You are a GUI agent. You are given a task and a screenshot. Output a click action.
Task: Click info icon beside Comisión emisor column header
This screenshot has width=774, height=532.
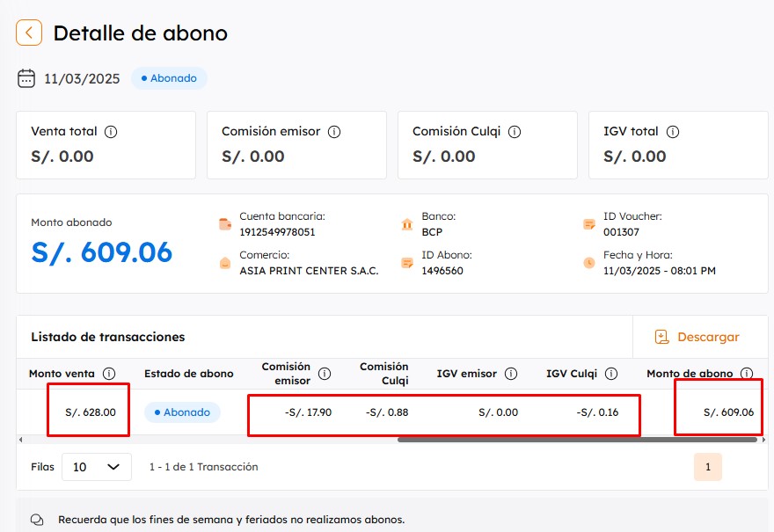325,374
